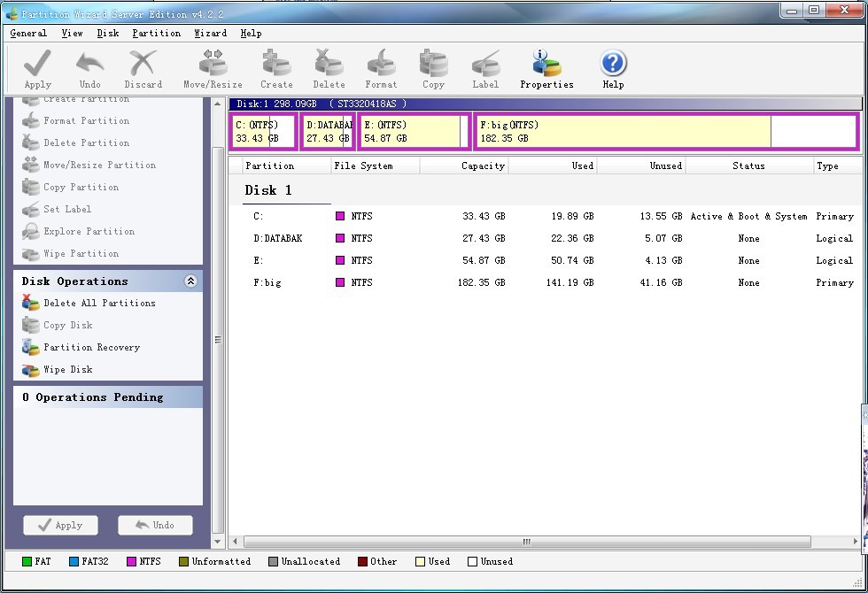Image resolution: width=868 pixels, height=593 pixels.
Task: Click the horizontal scrollbar left arrow
Action: (236, 542)
